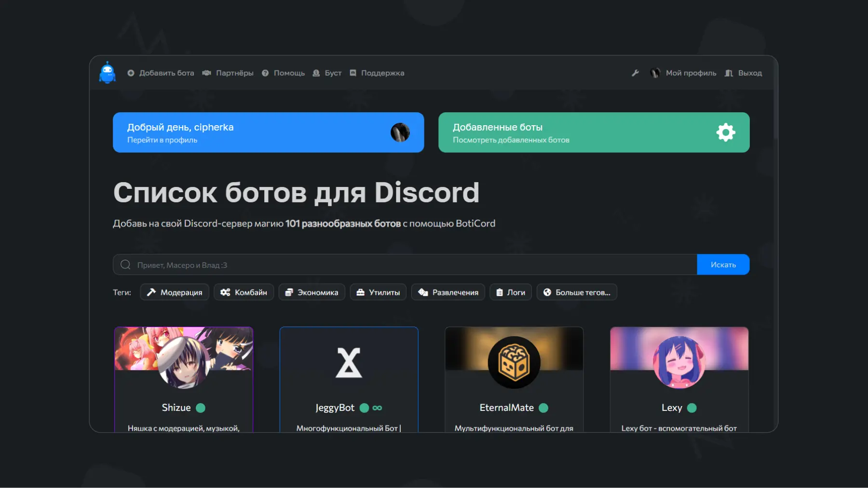Click the handshake icon beside Партнёры
This screenshot has width=868, height=488.
pos(207,73)
